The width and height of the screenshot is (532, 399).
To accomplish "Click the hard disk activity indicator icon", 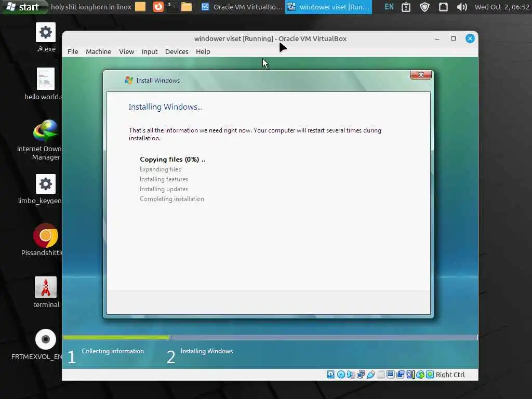I will pyautogui.click(x=331, y=374).
